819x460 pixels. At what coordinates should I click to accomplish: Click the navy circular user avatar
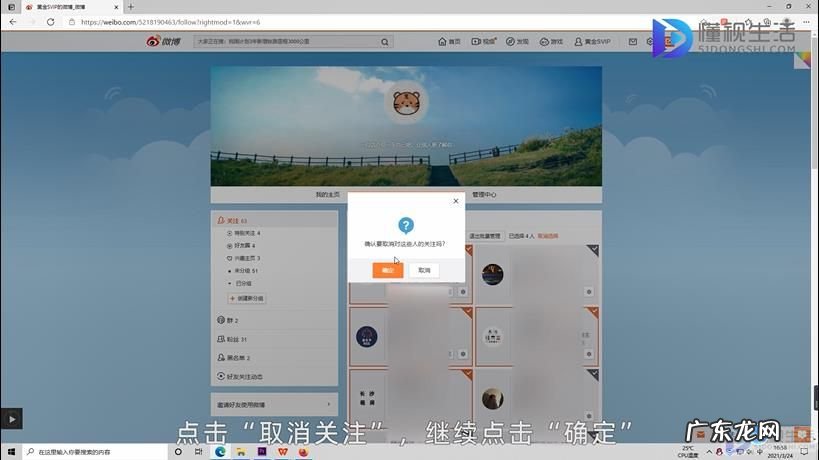click(x=367, y=337)
